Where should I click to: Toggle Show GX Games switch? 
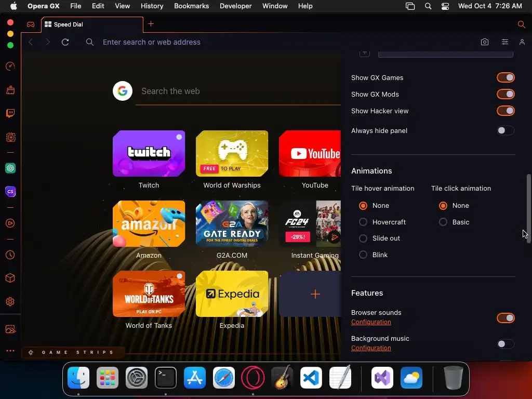(x=506, y=78)
